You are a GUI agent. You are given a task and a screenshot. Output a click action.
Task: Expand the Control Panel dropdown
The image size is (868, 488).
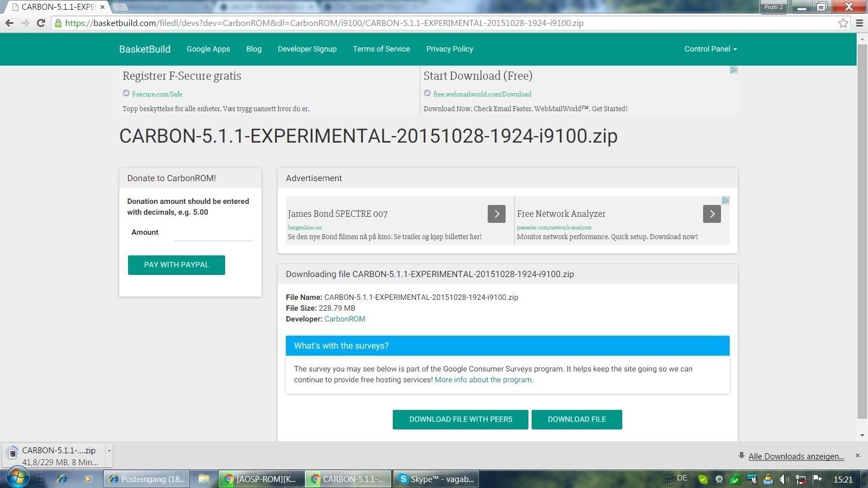(711, 49)
